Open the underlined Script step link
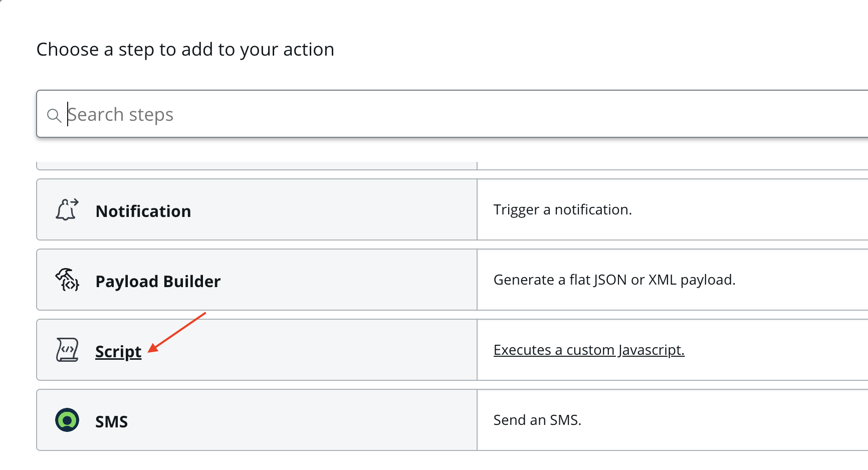The image size is (868, 470). 118,352
